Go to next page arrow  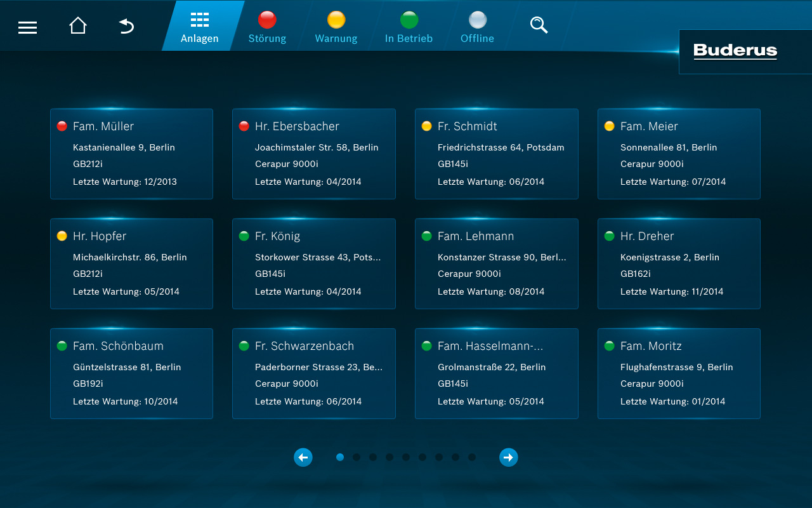tap(508, 457)
